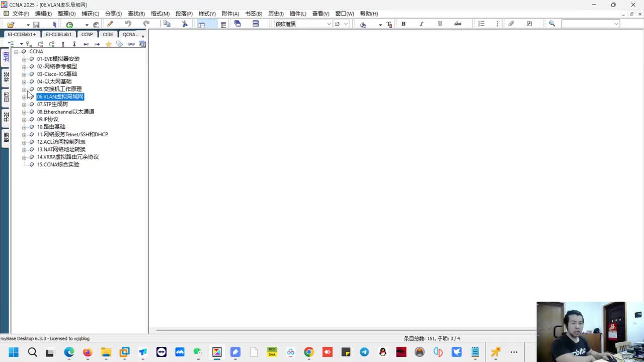
Task: Open the 帮助(H) menu
Action: tap(369, 14)
